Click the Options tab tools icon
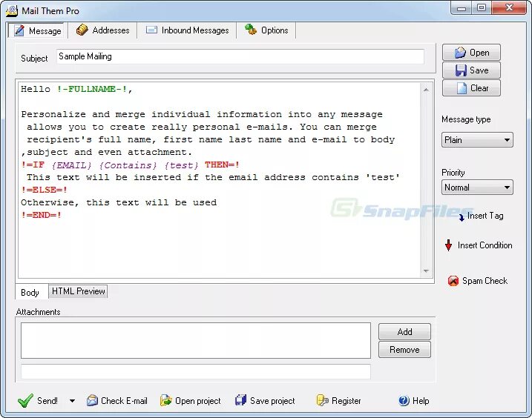This screenshot has height=418, width=532. pyautogui.click(x=251, y=30)
